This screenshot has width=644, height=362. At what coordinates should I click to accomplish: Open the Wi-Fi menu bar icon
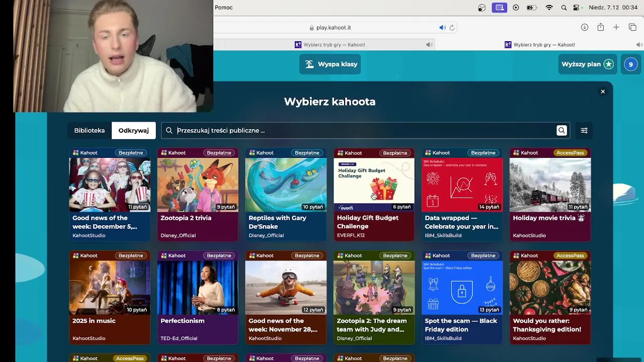(549, 8)
